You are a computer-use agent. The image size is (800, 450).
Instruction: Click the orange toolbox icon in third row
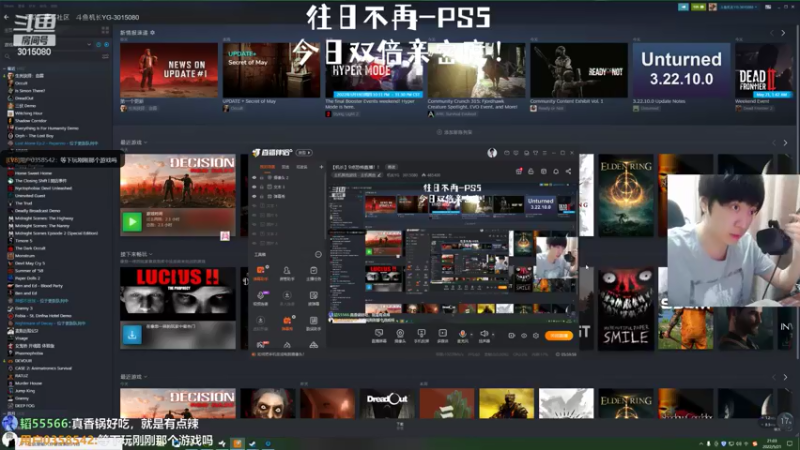click(287, 320)
